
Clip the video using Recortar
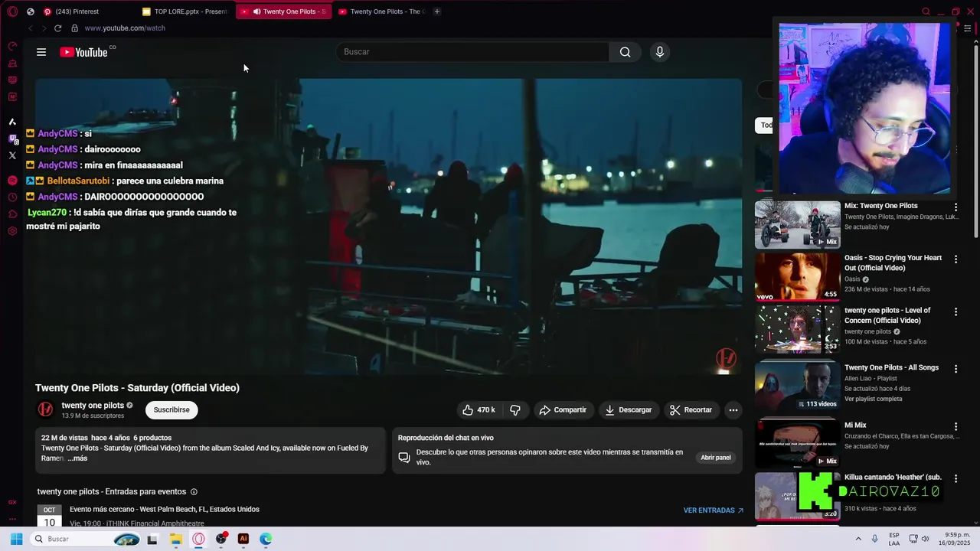click(x=691, y=410)
